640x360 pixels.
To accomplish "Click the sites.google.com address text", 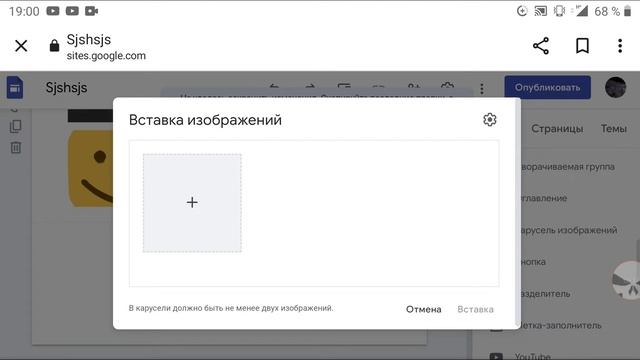I will (x=106, y=56).
